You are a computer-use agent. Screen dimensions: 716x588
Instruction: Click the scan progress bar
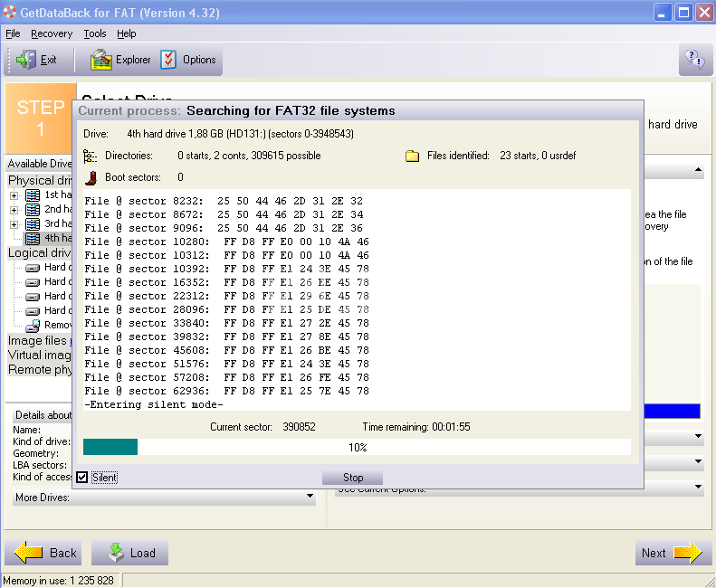pyautogui.click(x=357, y=447)
